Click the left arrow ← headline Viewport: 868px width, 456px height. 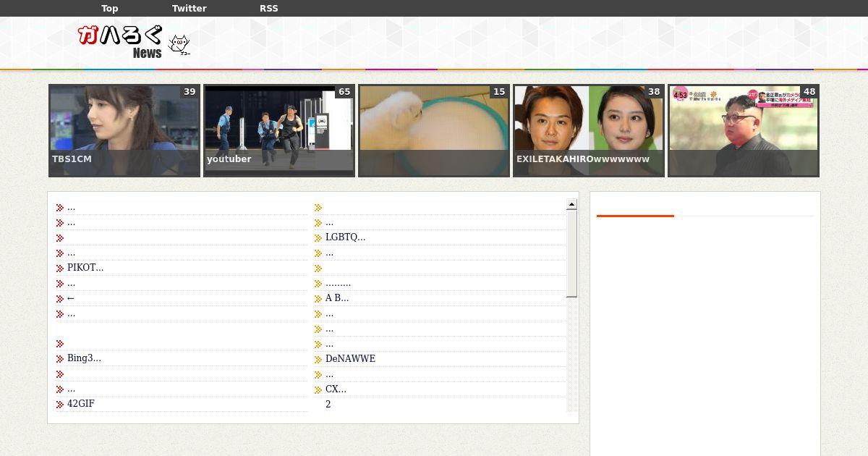pyautogui.click(x=71, y=298)
